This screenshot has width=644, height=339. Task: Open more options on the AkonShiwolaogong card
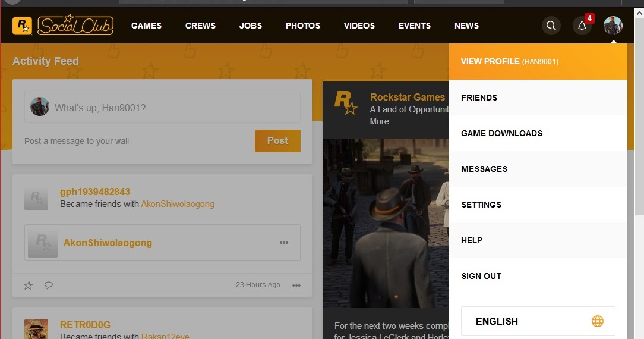pos(284,243)
